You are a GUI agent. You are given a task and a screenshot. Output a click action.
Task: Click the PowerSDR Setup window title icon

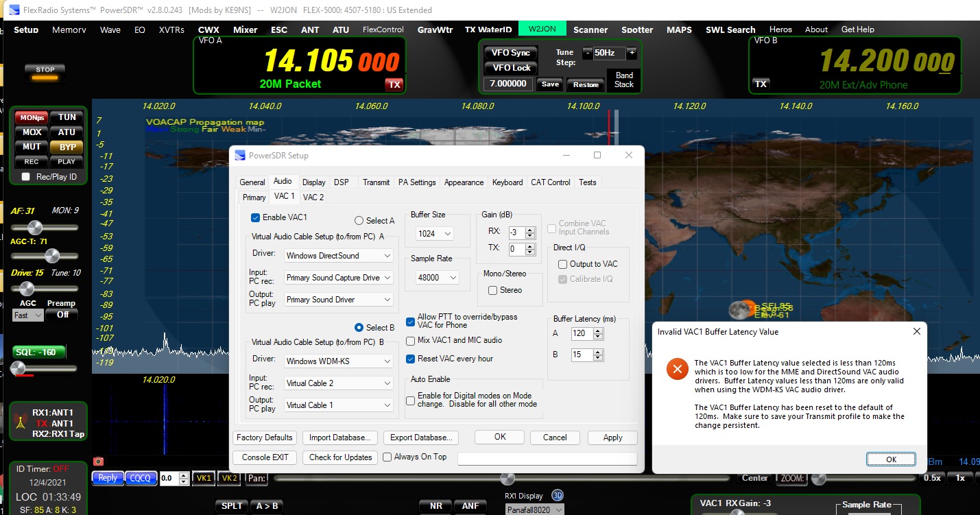coord(240,156)
